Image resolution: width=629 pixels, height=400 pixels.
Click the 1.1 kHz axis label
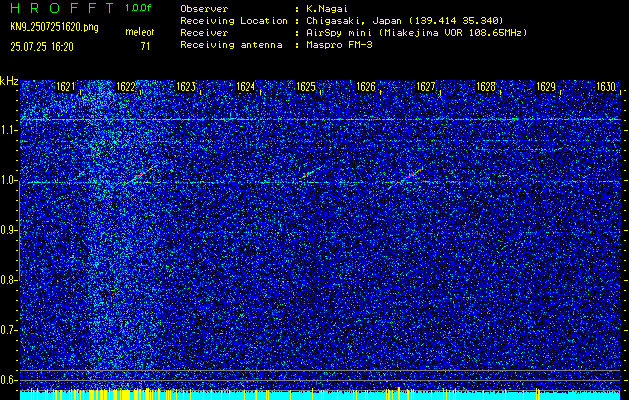tap(8, 131)
